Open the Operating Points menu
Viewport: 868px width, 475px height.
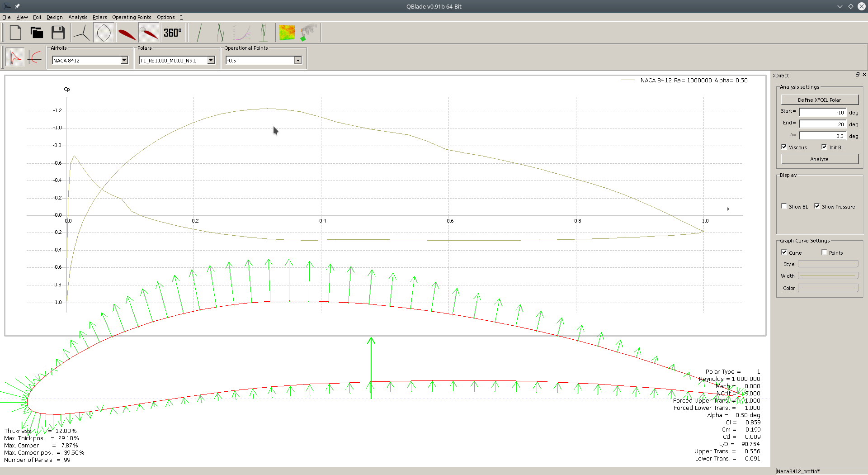coord(132,17)
